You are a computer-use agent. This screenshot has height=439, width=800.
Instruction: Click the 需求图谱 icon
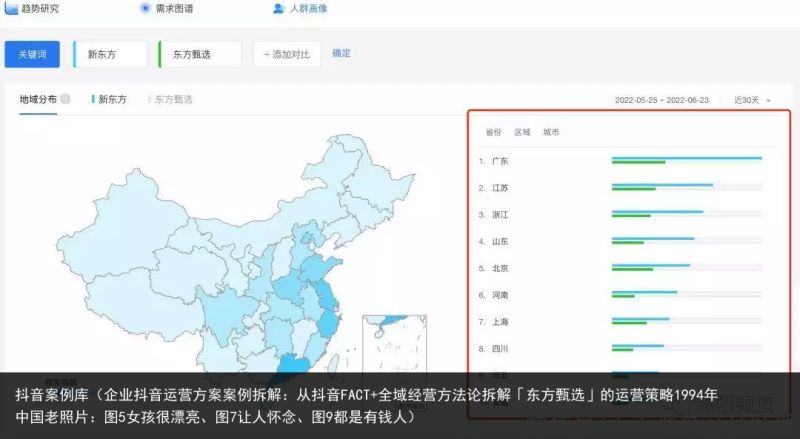pyautogui.click(x=145, y=8)
